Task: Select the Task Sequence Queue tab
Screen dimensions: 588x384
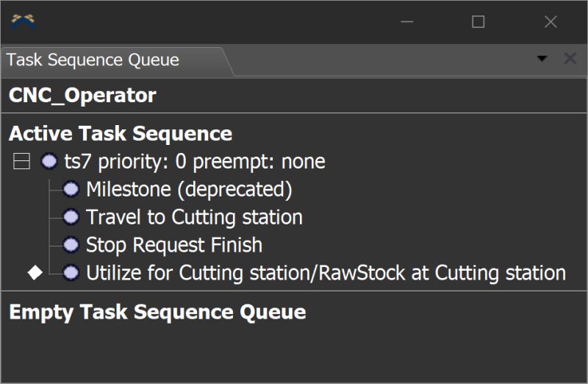Action: [x=93, y=60]
